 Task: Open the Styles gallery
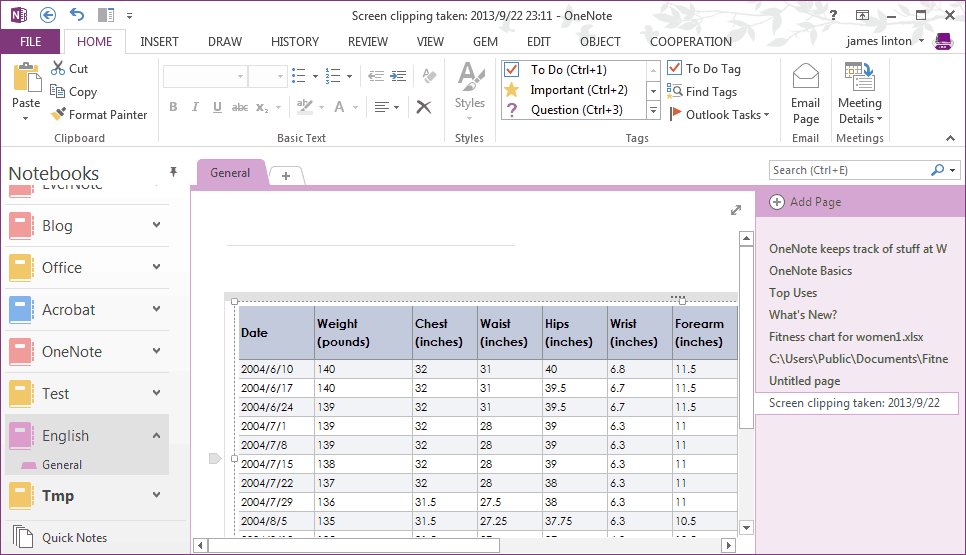[x=470, y=91]
